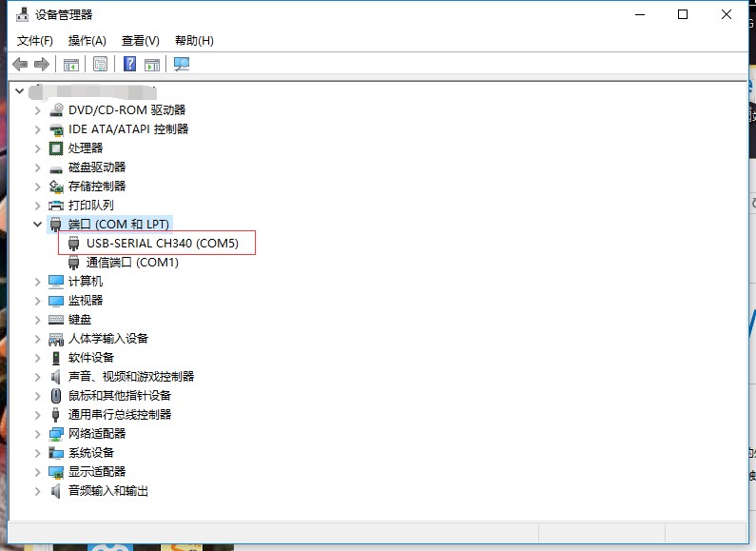Click show/hide action pane toolbar icon
This screenshot has width=756, height=551.
point(152,64)
